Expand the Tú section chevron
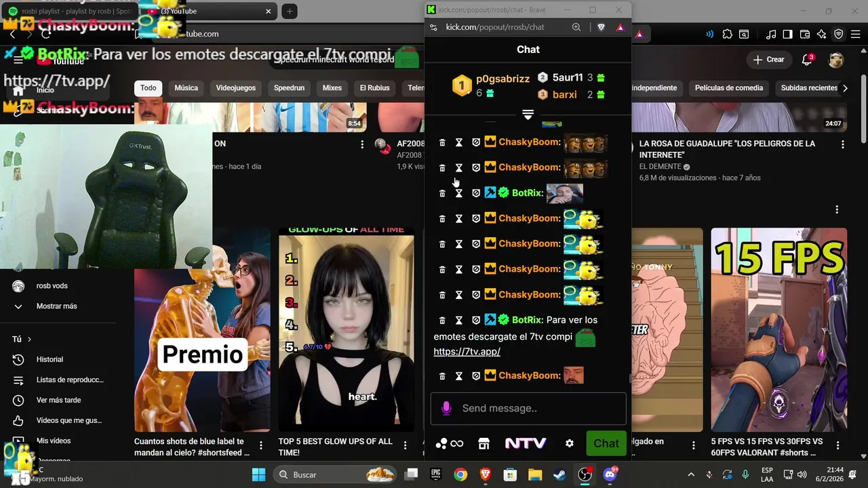The height and width of the screenshot is (488, 868). (x=29, y=339)
